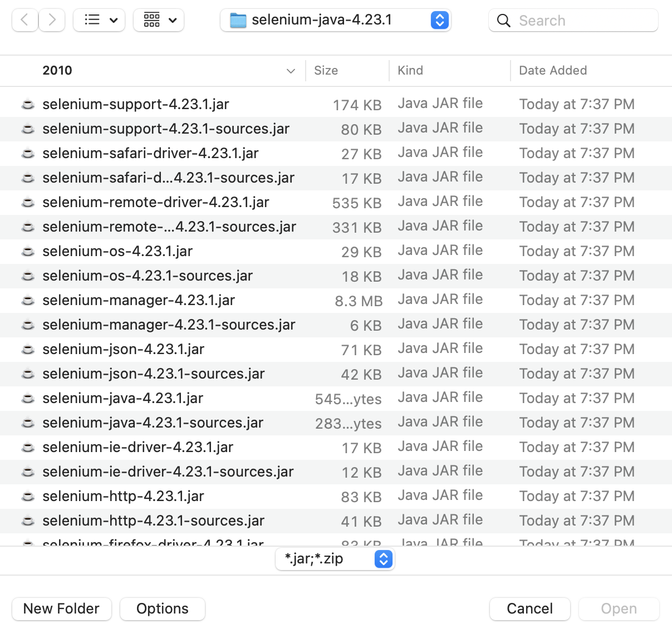672x633 pixels.
Task: Cancel the file open dialog
Action: click(529, 609)
